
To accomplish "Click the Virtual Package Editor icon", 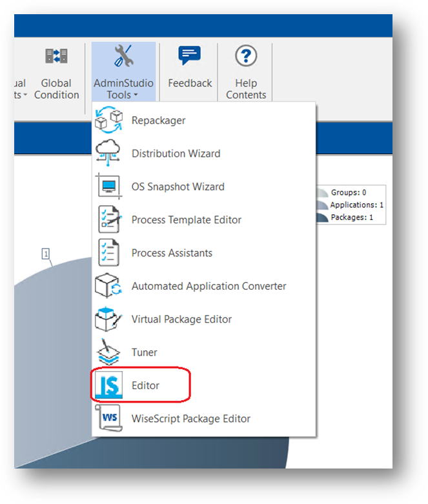I will [x=108, y=319].
